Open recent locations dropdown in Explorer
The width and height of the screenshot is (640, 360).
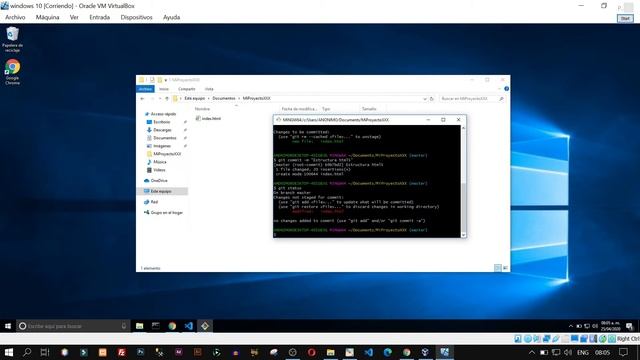point(160,98)
